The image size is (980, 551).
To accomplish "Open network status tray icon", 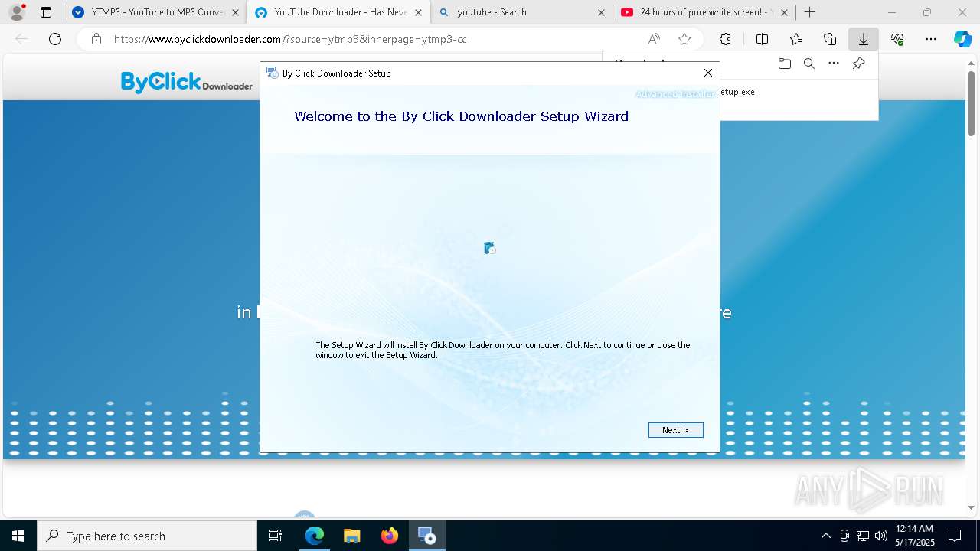I will [863, 536].
